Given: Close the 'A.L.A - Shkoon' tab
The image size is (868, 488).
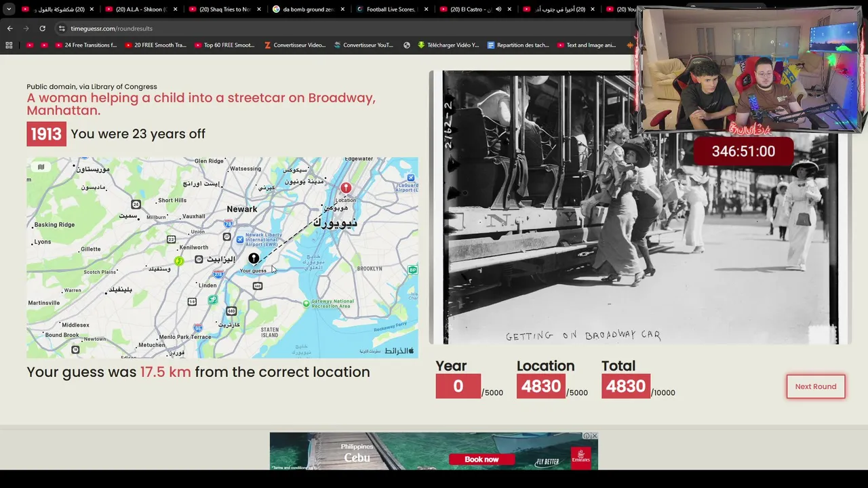Looking at the screenshot, I should [x=176, y=9].
